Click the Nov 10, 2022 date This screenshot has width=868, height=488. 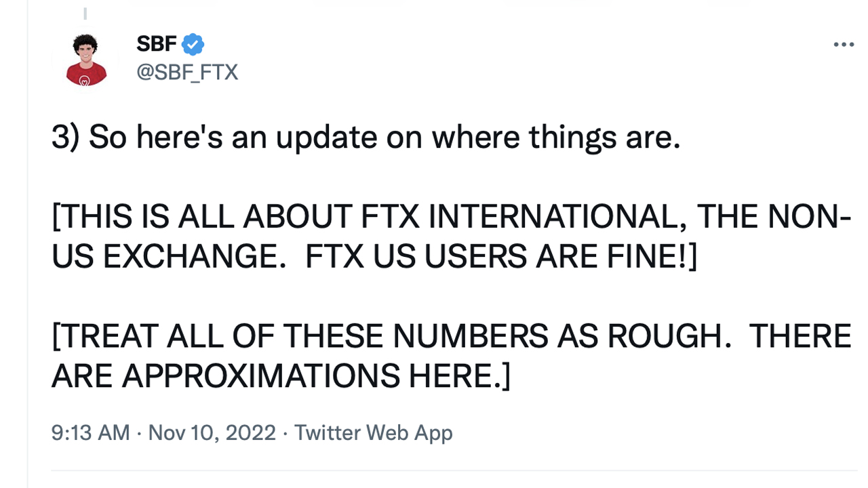click(x=212, y=432)
